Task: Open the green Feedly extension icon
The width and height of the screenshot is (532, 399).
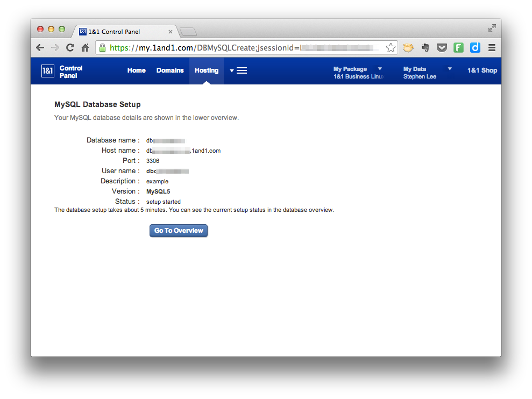Action: tap(458, 48)
